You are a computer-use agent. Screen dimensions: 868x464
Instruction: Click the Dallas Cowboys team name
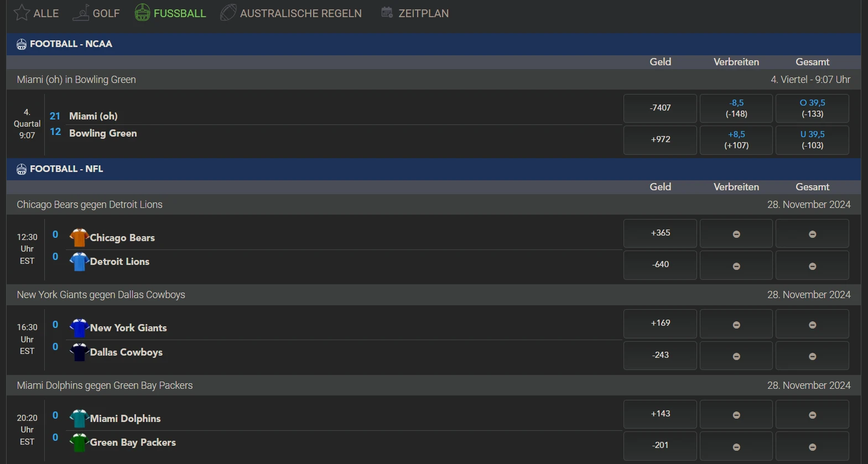[x=126, y=352]
